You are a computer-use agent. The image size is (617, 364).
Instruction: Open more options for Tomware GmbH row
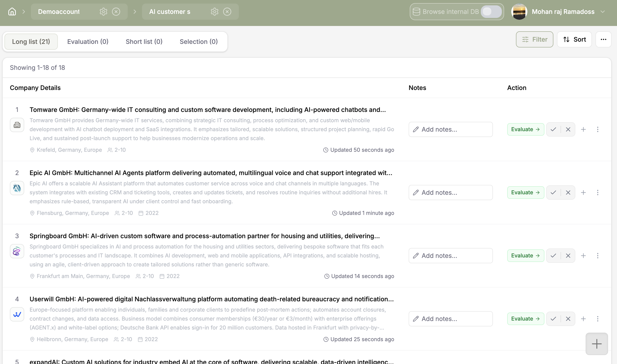598,129
